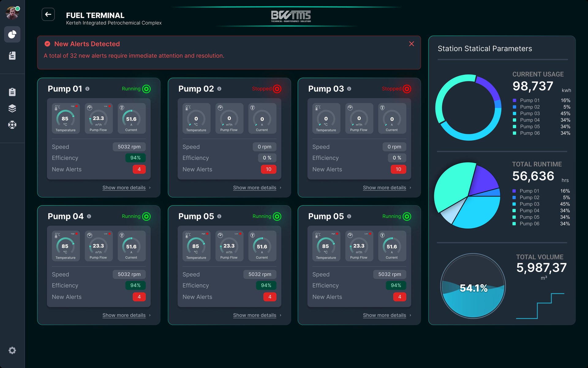Viewport: 588px width, 368px height.
Task: Click the Station Statical Parameters heading
Action: [485, 48]
